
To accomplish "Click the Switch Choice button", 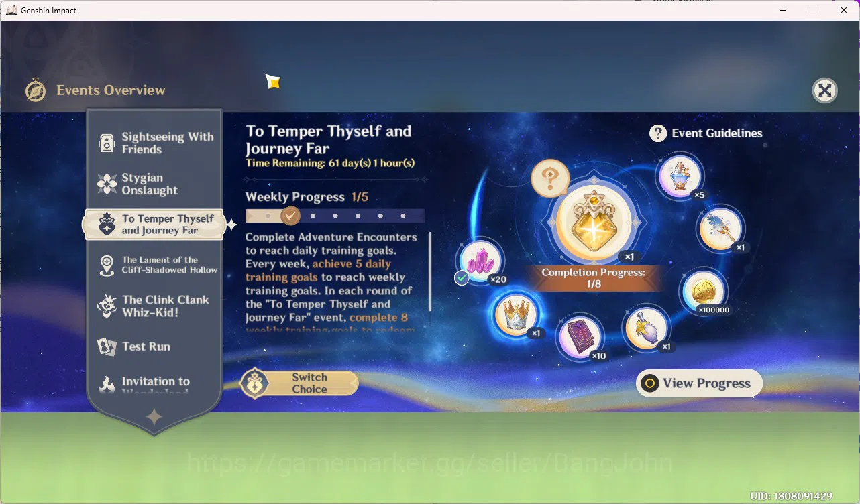I will click(x=299, y=383).
